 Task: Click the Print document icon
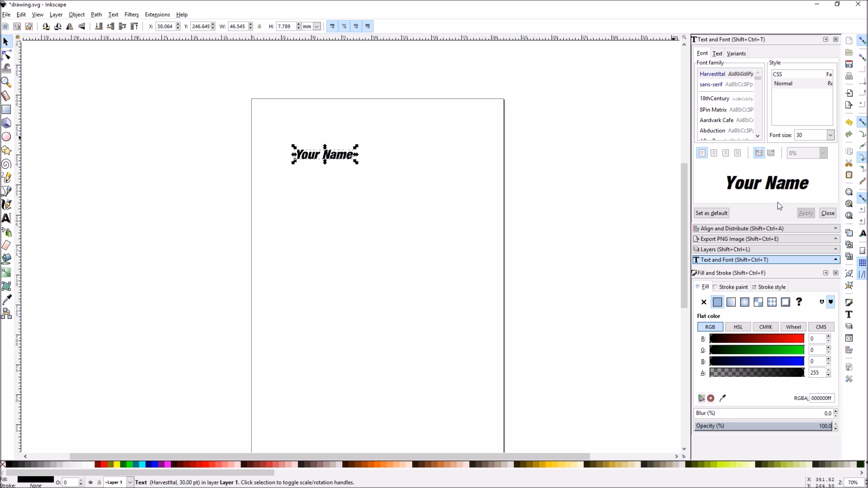[x=849, y=76]
